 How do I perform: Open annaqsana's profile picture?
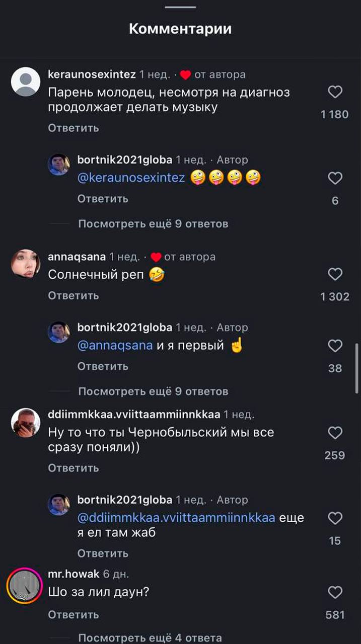click(x=26, y=264)
